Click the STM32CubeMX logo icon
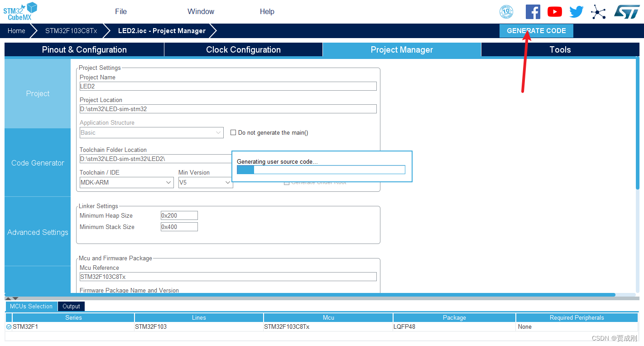This screenshot has height=346, width=644. click(20, 11)
